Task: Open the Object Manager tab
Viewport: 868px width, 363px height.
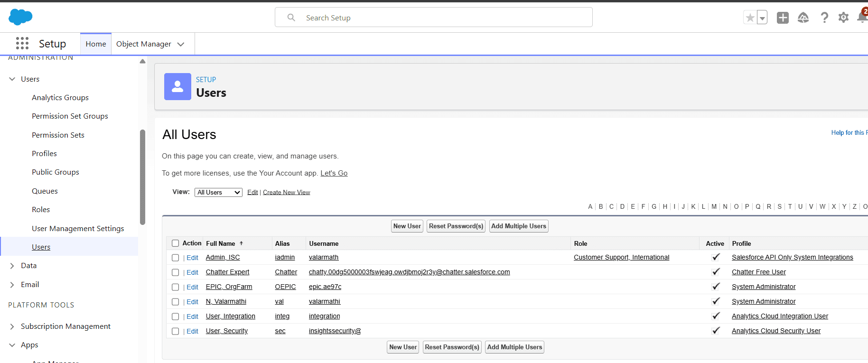Action: point(144,44)
